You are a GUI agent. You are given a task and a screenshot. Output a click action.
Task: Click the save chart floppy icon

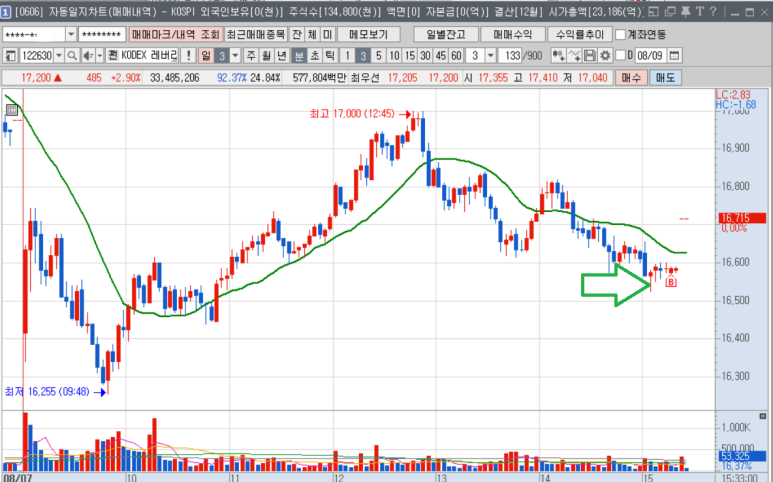(x=590, y=56)
